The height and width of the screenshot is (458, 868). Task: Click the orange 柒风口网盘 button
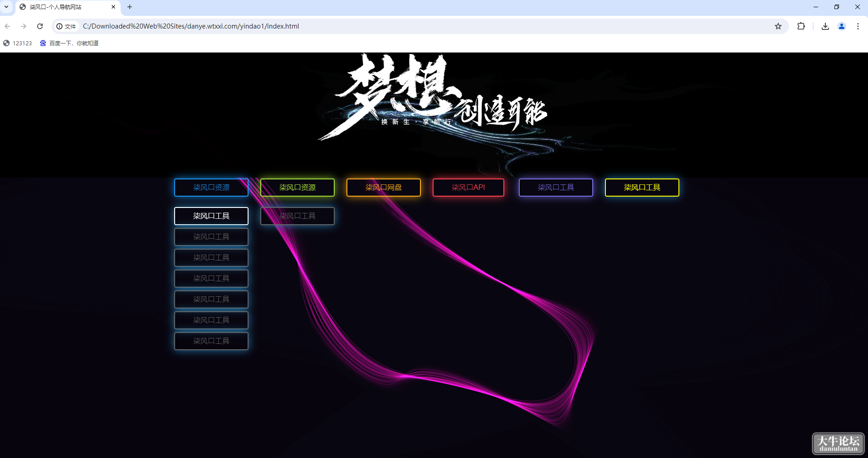pyautogui.click(x=384, y=188)
